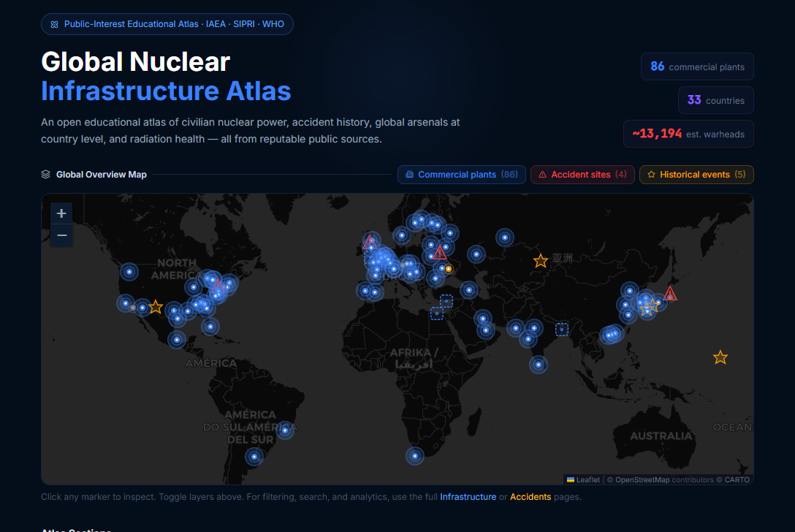Click the est. warheads stat badge

[x=688, y=134]
